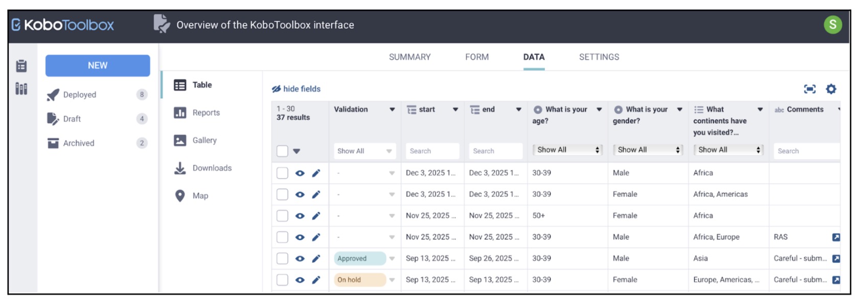
Task: Edit the first 30-39 Male Africa submission
Action: [316, 173]
